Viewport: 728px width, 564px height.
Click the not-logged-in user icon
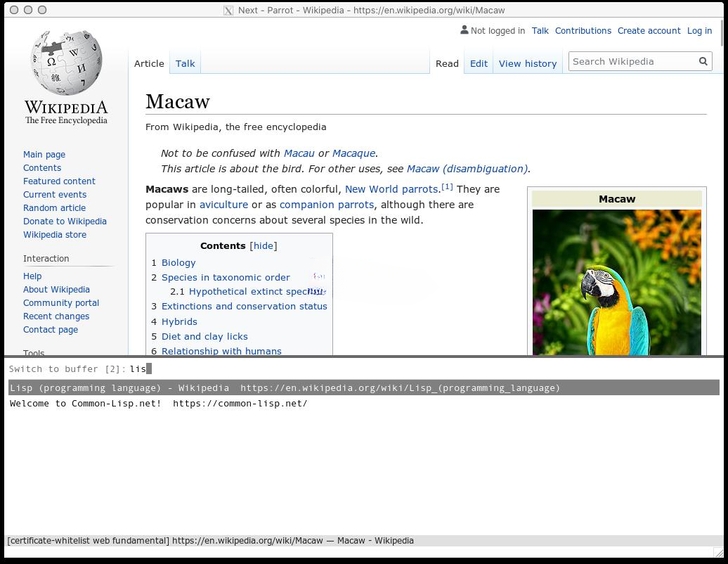464,30
